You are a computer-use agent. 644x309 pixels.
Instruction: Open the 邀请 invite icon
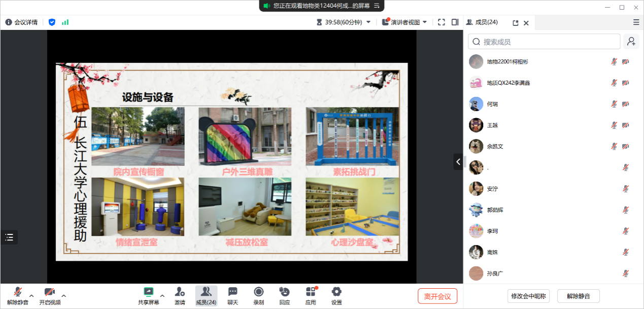pos(180,292)
